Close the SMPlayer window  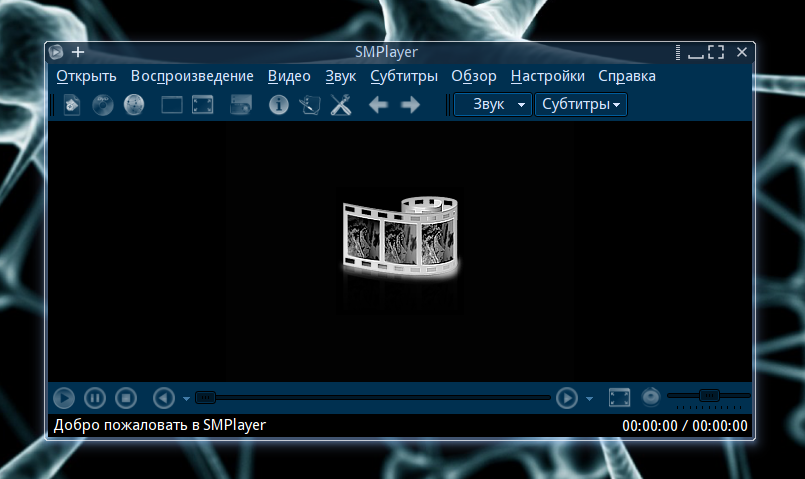coord(742,52)
